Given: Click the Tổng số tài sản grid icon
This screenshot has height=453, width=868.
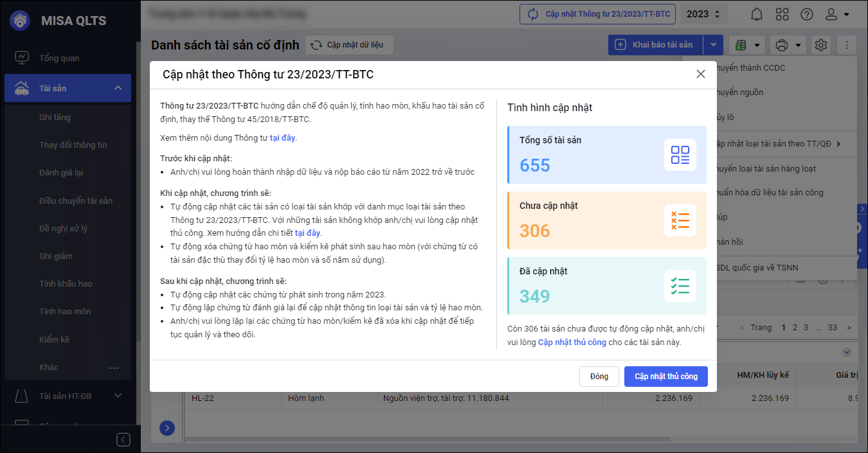Looking at the screenshot, I should click(x=680, y=155).
